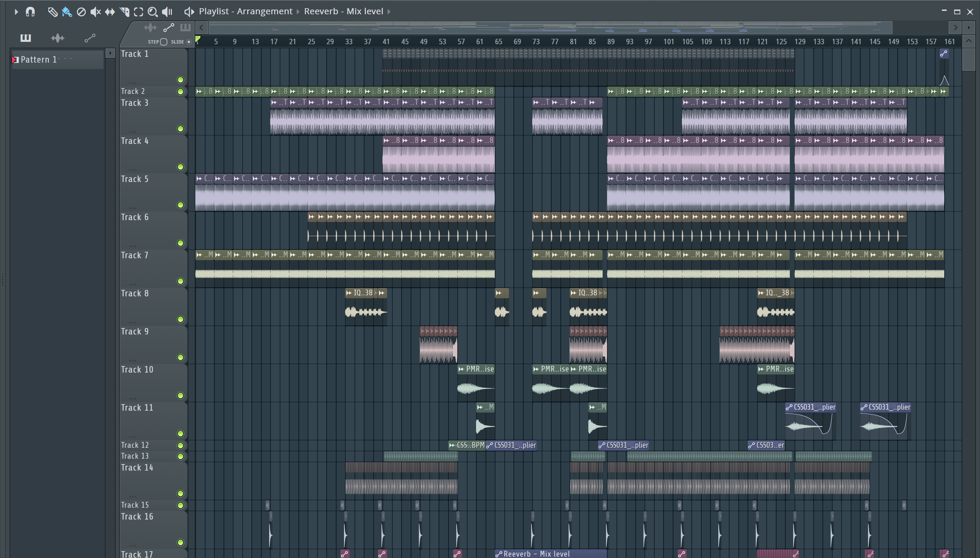Screen dimensions: 980x558
Task: Open the Playlist - Arrangement dropdown arrow
Action: pos(298,12)
